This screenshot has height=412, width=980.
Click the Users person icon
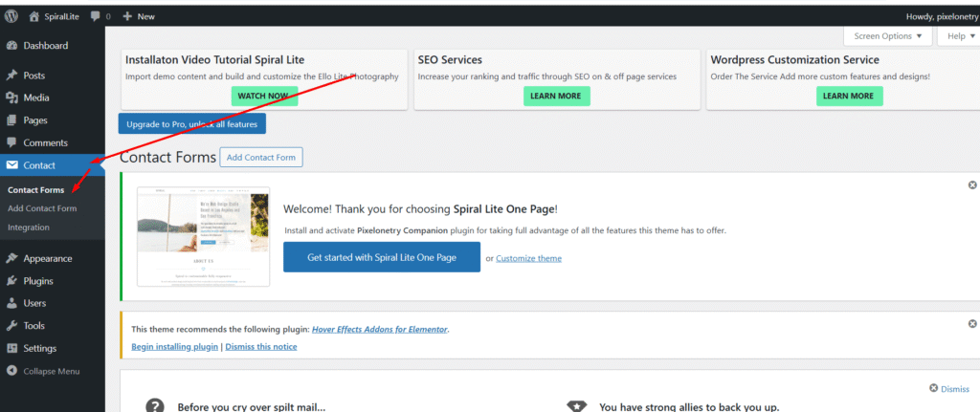pyautogui.click(x=11, y=303)
